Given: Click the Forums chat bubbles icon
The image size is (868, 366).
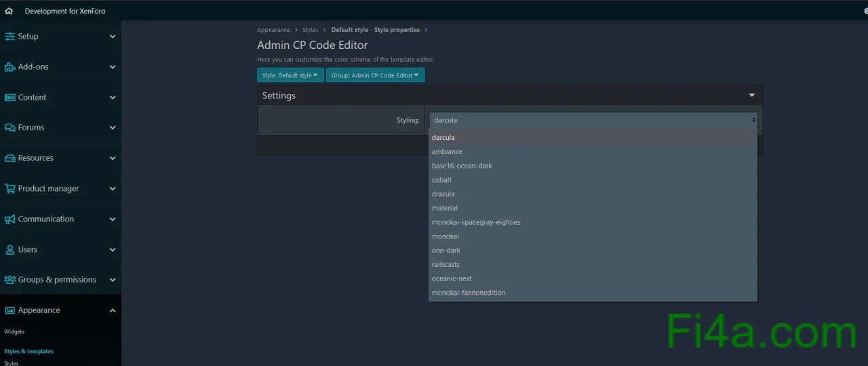Looking at the screenshot, I should pyautogui.click(x=9, y=128).
